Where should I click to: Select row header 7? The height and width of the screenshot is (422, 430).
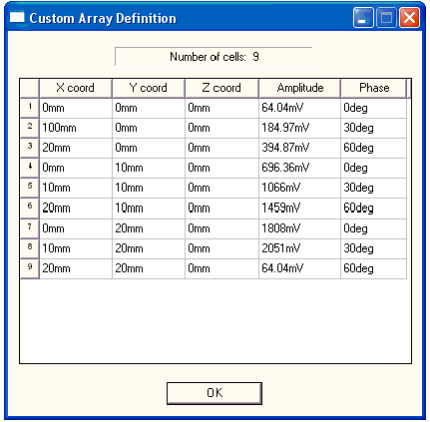(x=30, y=228)
